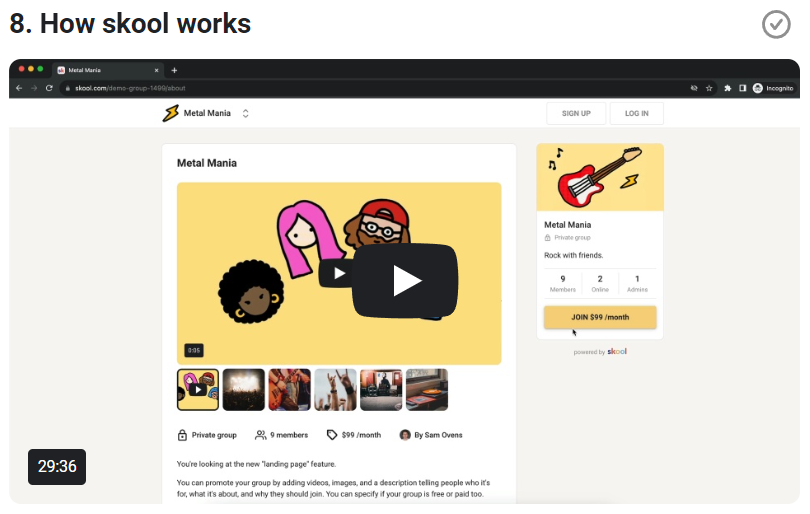810x514 pixels.
Task: Expand the Metal Mania group switcher arrows
Action: tap(245, 114)
